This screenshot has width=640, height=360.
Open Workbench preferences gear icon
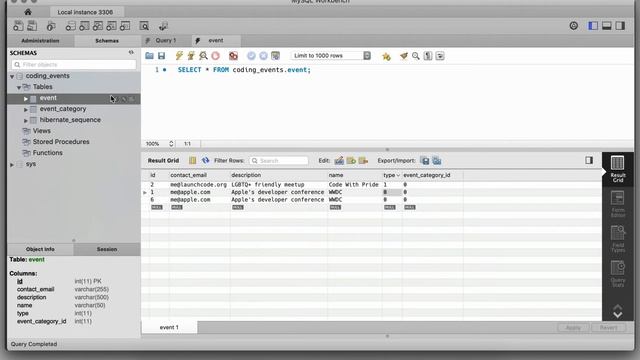tap(573, 26)
